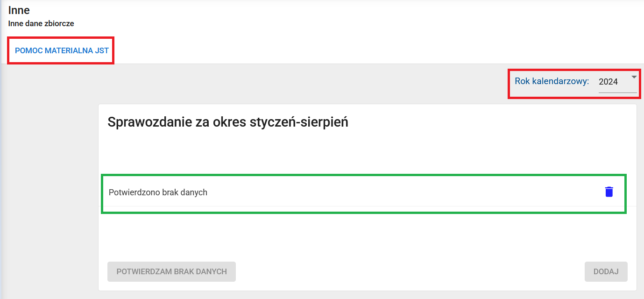Click the Rok kalendarzowy label
This screenshot has height=299, width=644.
[552, 80]
